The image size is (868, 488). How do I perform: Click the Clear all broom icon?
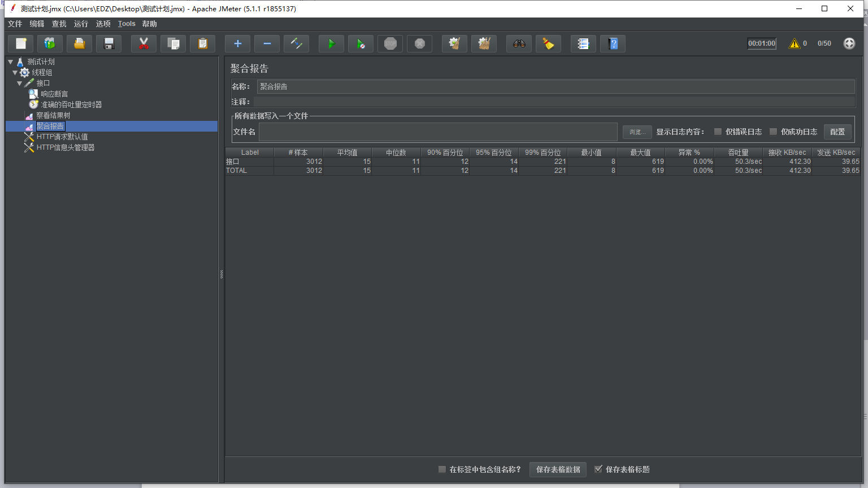click(x=484, y=43)
